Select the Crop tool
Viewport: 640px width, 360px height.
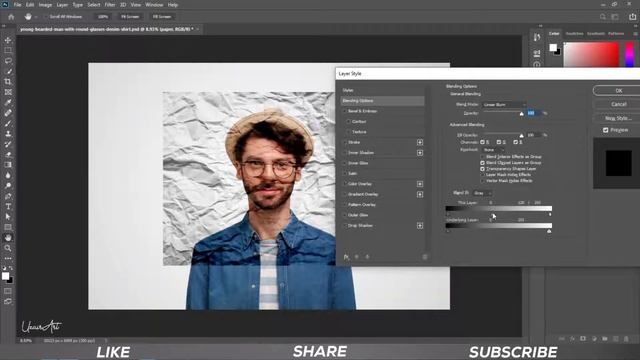8,82
